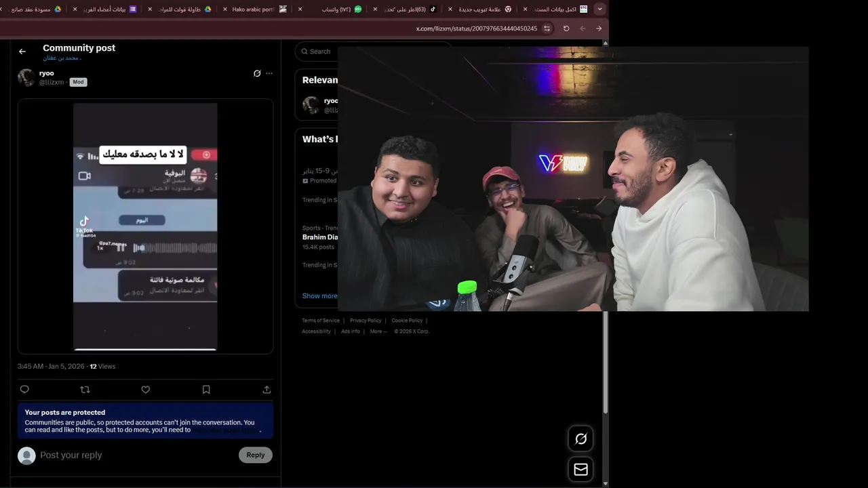Viewport: 868px width, 488px height.
Task: Open Privacy Policy link
Action: [x=366, y=321]
